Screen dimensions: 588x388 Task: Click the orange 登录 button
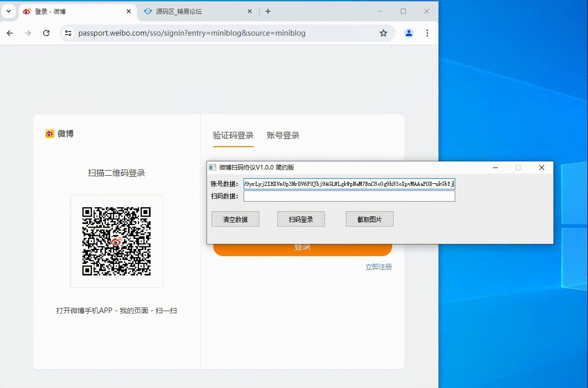(302, 249)
